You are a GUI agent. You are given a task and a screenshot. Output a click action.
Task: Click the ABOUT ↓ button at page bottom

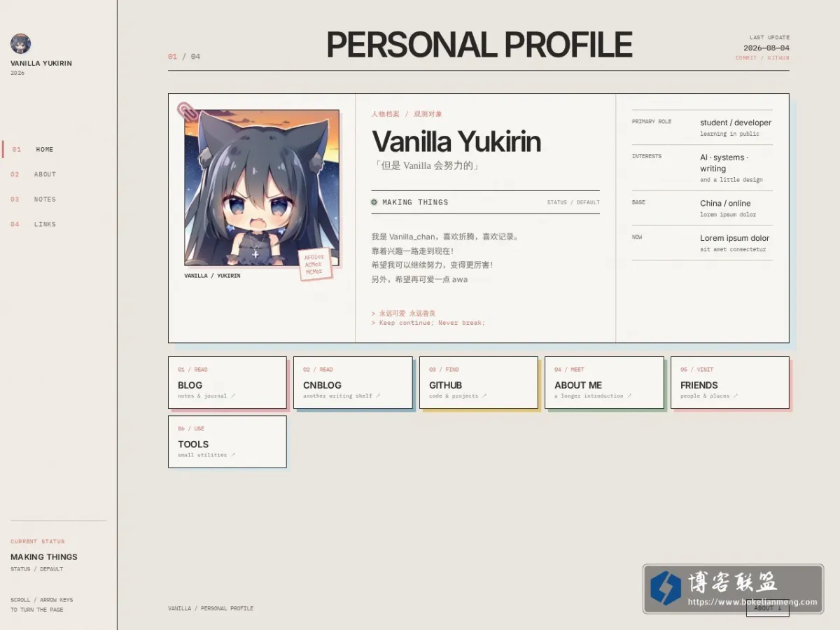(x=767, y=608)
